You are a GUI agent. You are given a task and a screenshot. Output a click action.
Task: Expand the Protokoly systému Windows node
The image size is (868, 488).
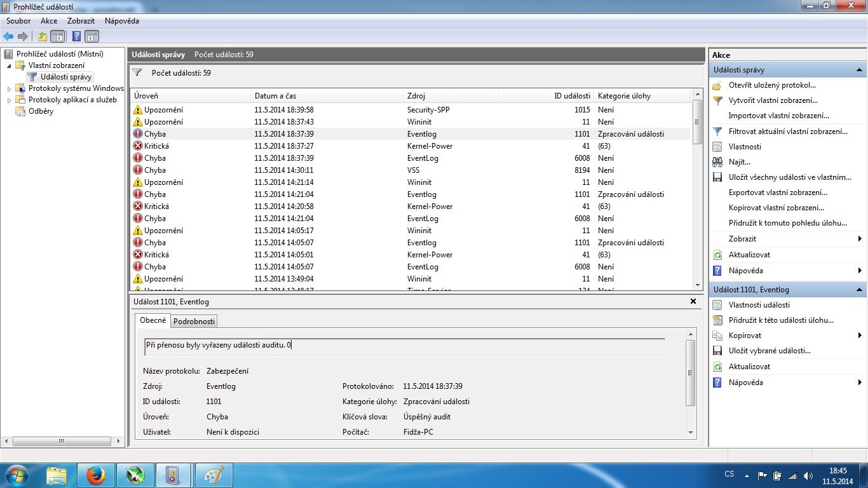pos(9,88)
